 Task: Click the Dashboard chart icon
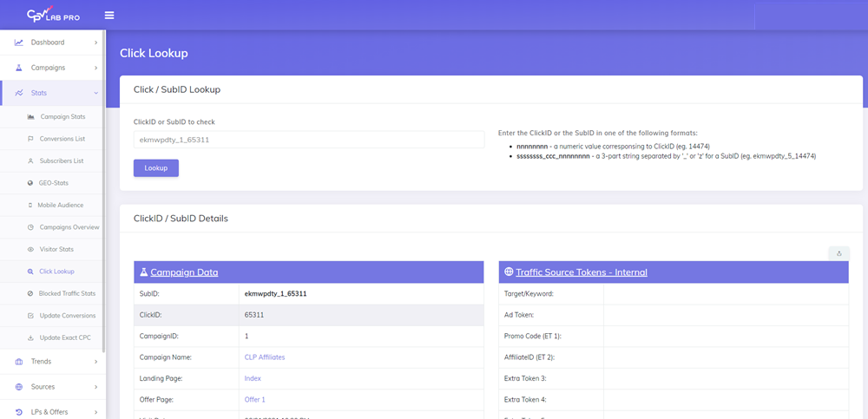19,42
